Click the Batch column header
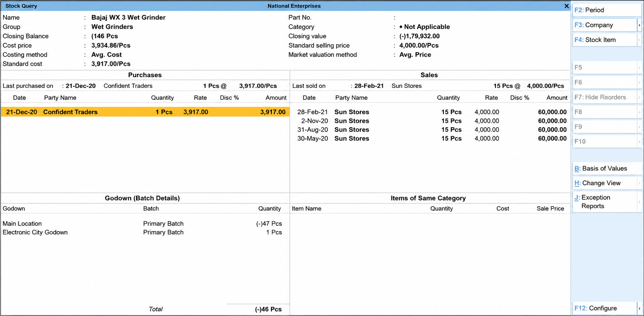644x316 pixels. click(151, 209)
